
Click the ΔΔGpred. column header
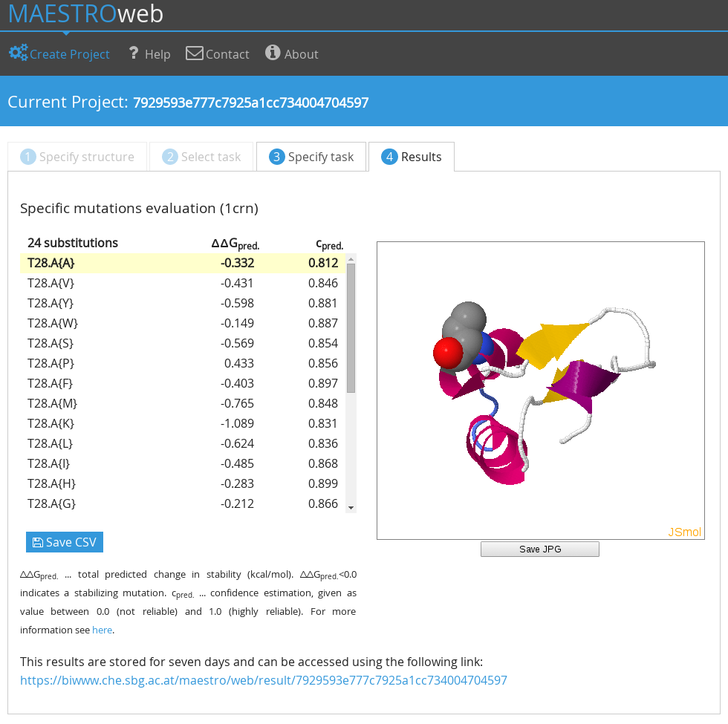click(235, 244)
